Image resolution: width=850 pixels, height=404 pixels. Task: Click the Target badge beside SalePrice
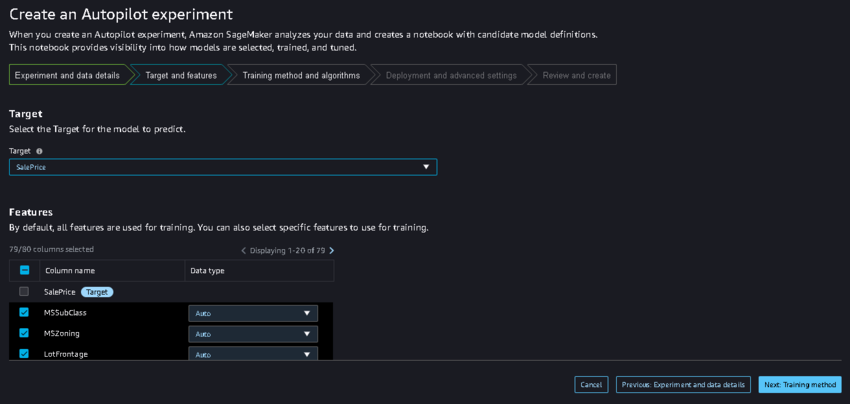(97, 292)
